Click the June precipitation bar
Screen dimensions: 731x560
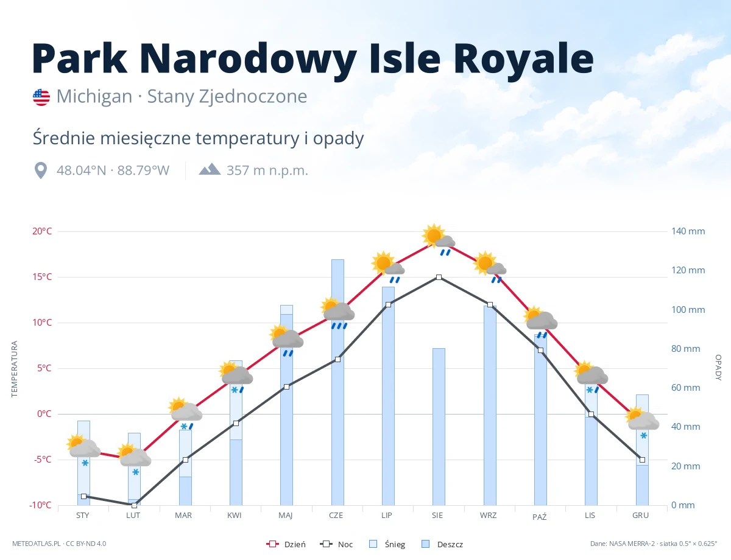click(337, 382)
